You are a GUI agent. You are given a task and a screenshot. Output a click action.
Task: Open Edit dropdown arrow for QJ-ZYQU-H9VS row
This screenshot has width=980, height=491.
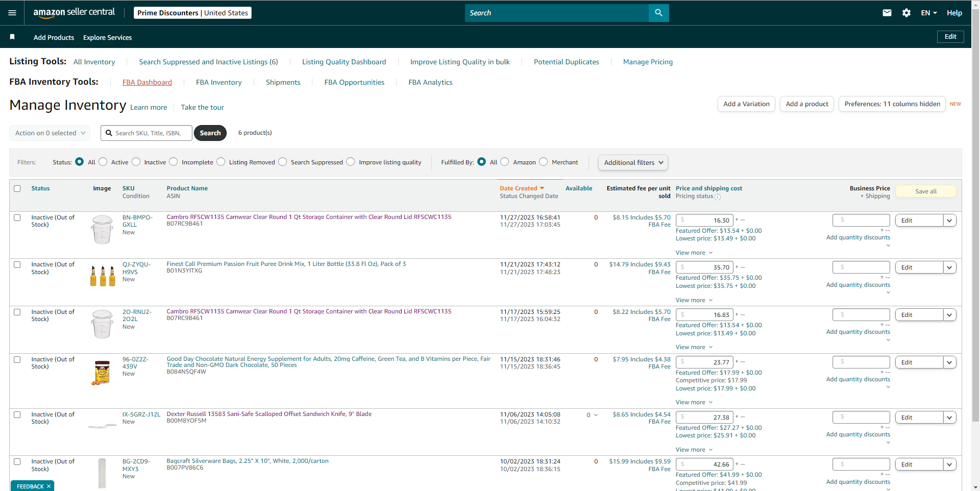(949, 267)
